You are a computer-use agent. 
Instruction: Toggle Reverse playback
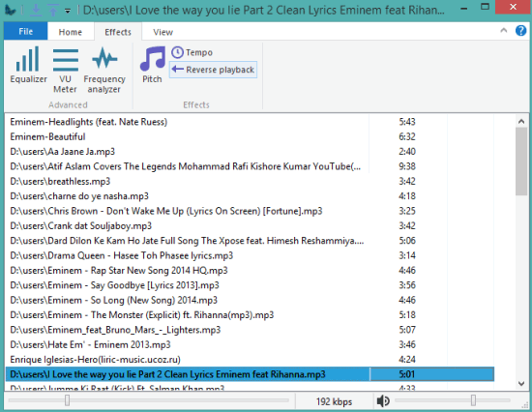[213, 70]
